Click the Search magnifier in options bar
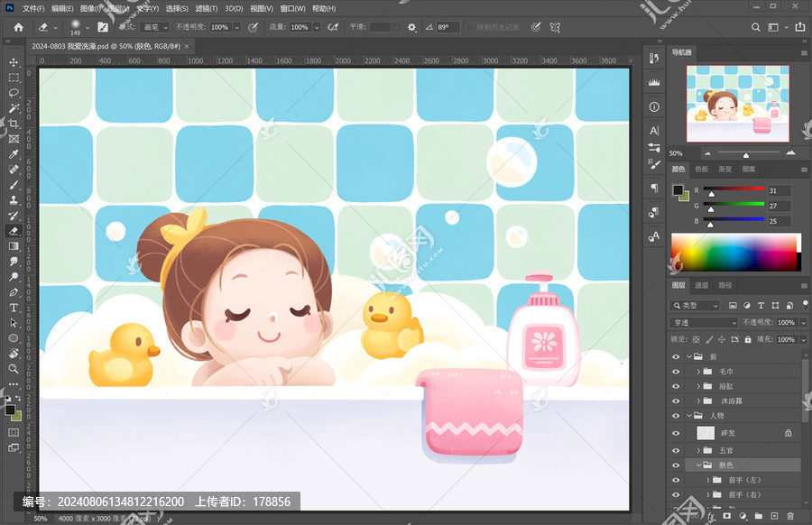 755,27
